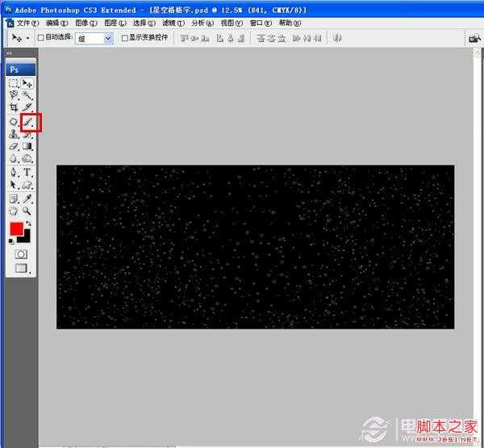The height and width of the screenshot is (448, 484).
Task: Select the Move tool in toolbox
Action: (28, 83)
